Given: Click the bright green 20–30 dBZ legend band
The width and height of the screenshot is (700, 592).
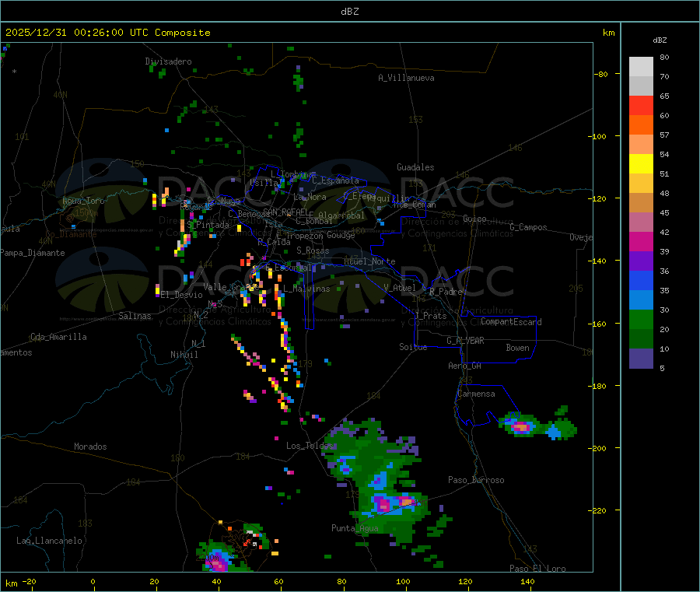Looking at the screenshot, I should (x=641, y=319).
